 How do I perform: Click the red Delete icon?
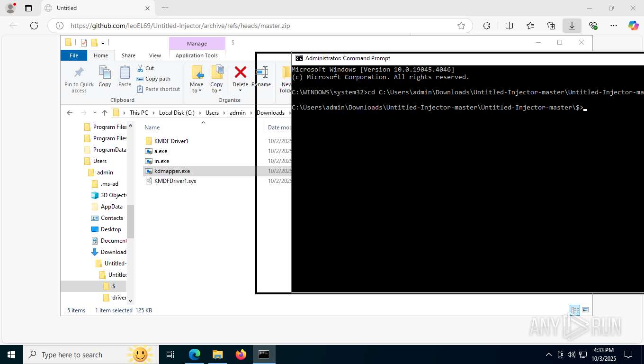pos(241,72)
